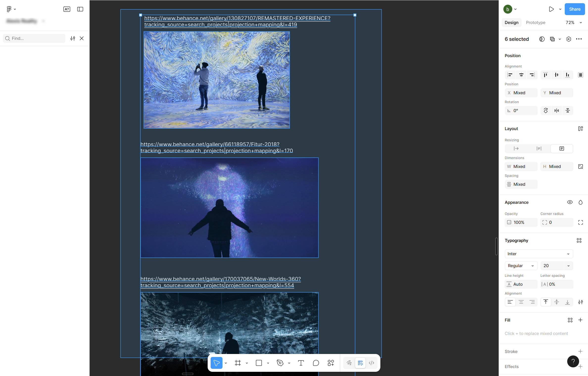Image resolution: width=588 pixels, height=376 pixels.
Task: Switch to the Prototype tab
Action: coord(535,23)
